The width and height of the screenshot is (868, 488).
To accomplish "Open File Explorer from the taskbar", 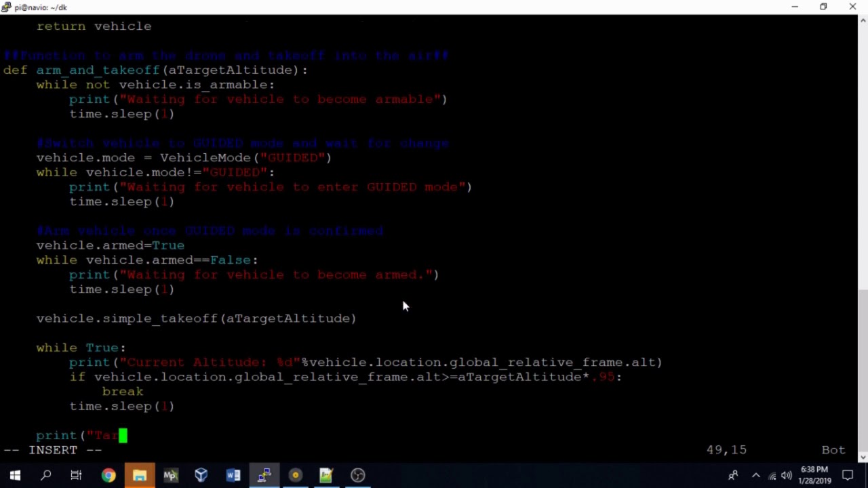I will pos(140,475).
